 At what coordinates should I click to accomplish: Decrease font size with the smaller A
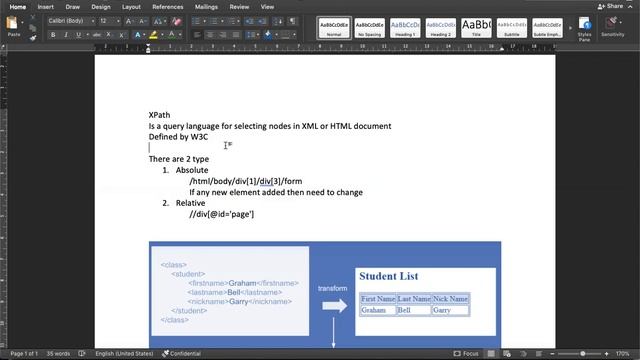click(x=142, y=21)
